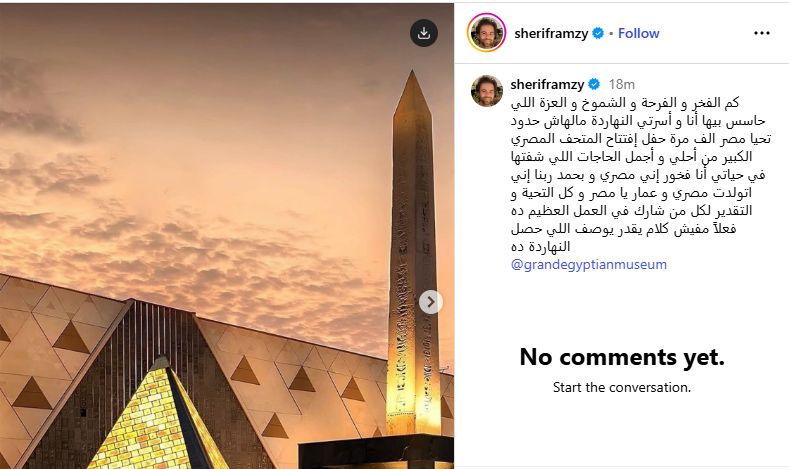This screenshot has height=469, width=789.
Task: Click the cloudy sunset sky in the image
Action: pyautogui.click(x=200, y=120)
